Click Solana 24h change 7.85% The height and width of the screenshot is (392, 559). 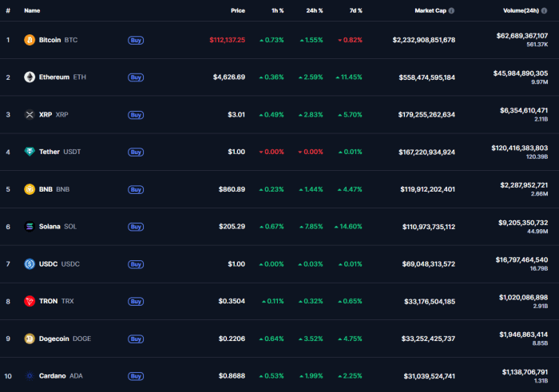click(311, 226)
